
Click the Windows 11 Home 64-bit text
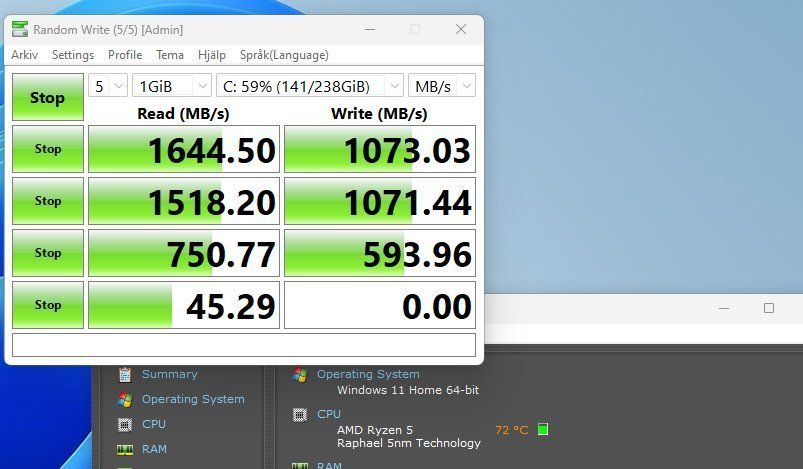[x=408, y=390]
